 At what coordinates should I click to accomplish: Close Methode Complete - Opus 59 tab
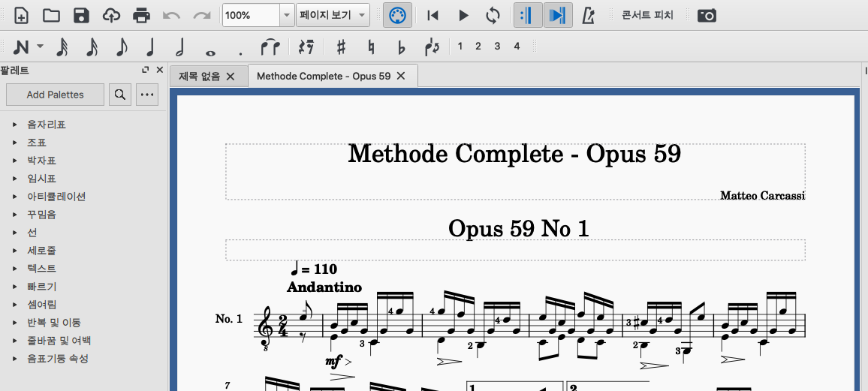coord(402,77)
